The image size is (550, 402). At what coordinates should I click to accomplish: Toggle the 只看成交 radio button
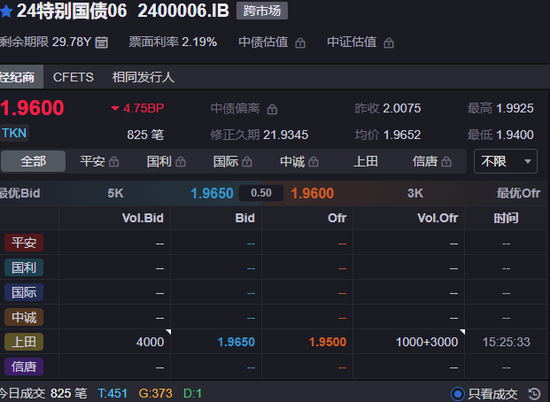pyautogui.click(x=457, y=394)
